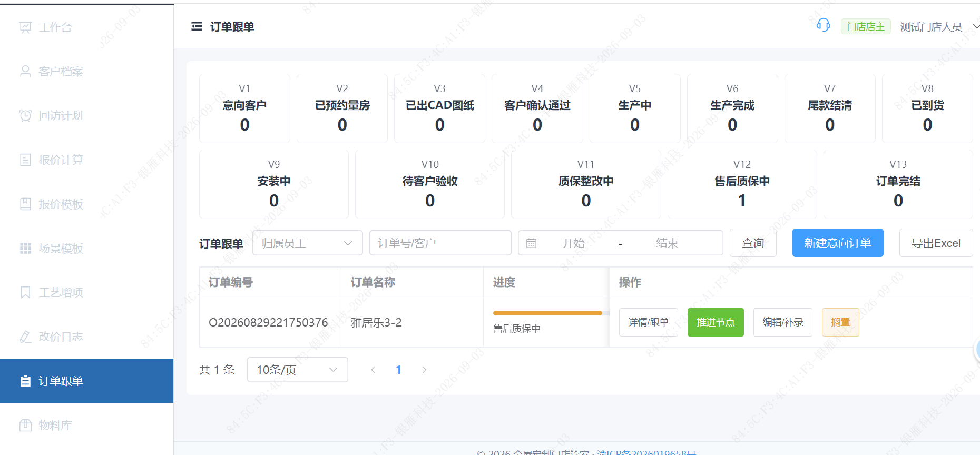Click the 开始 date field

coord(573,243)
